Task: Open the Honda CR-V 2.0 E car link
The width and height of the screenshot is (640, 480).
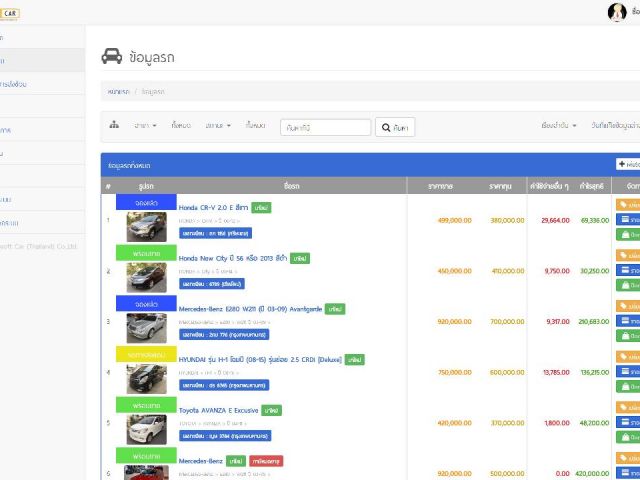Action: tap(213, 207)
